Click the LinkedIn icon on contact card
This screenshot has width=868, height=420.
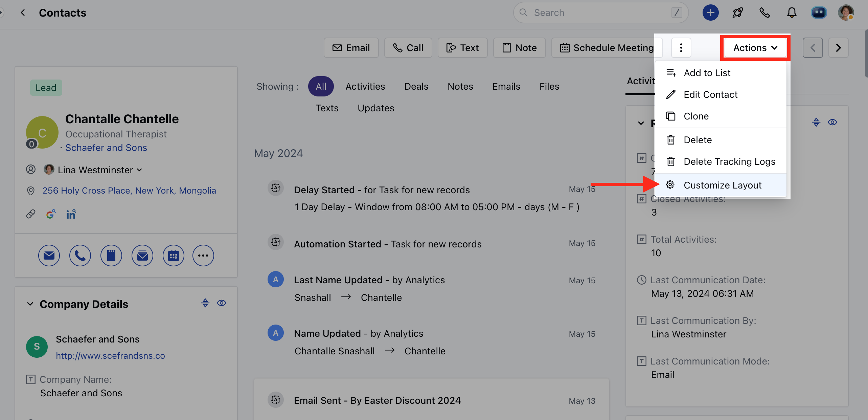[x=71, y=214]
